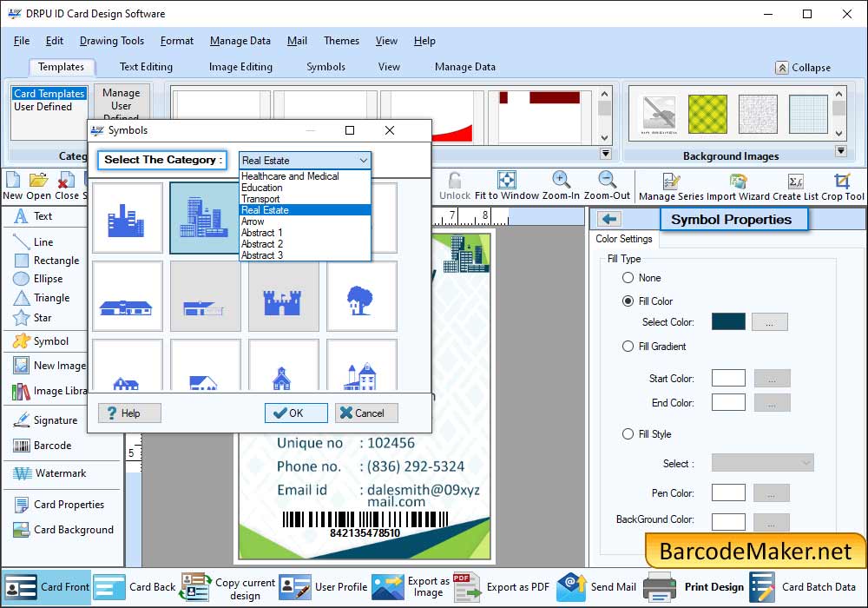
Task: Cancel the Symbols dialog
Action: (x=366, y=413)
